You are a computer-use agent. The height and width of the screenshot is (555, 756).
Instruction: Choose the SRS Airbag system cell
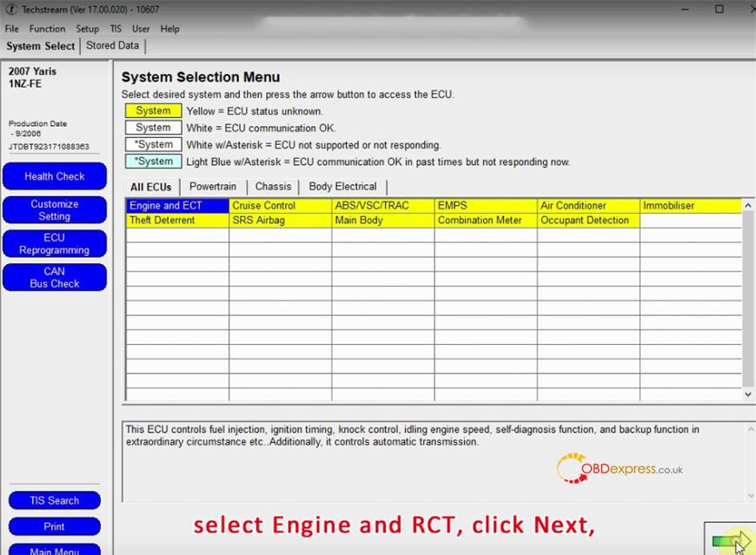point(258,221)
